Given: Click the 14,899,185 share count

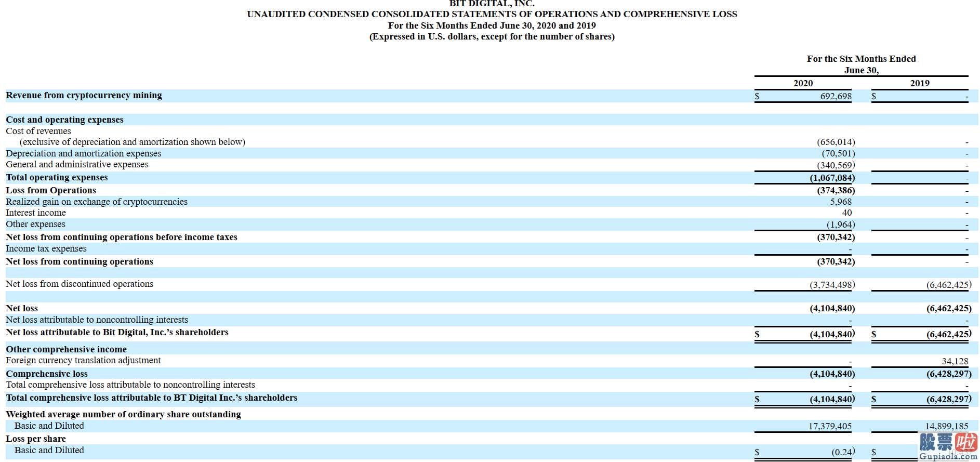Looking at the screenshot, I should [x=947, y=426].
